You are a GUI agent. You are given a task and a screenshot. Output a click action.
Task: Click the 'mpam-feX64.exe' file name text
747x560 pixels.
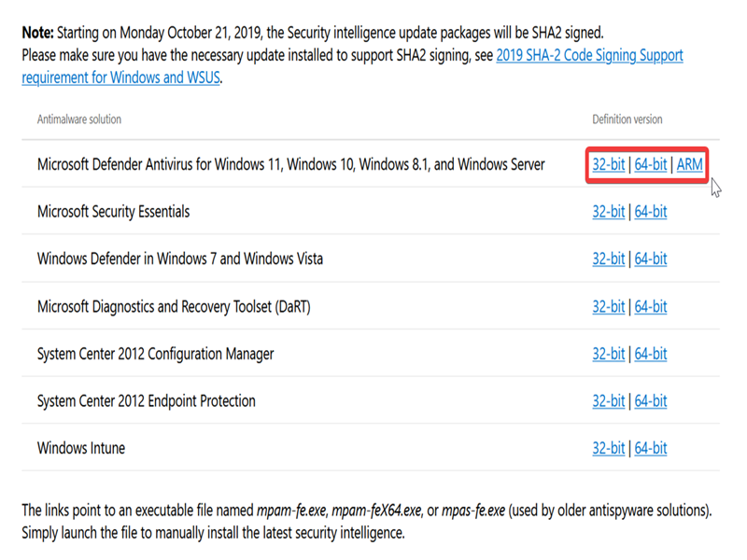pyautogui.click(x=376, y=511)
